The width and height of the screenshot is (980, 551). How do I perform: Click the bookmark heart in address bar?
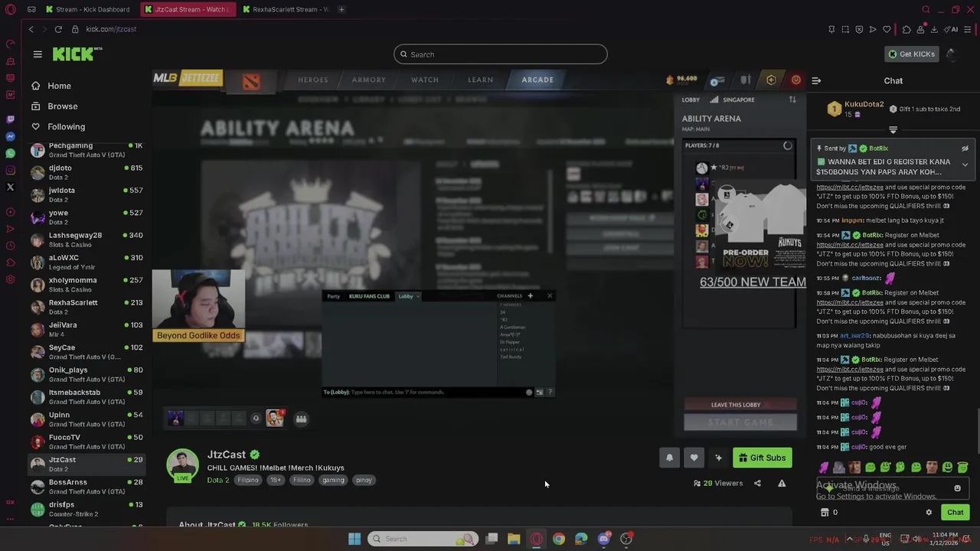pyautogui.click(x=887, y=29)
